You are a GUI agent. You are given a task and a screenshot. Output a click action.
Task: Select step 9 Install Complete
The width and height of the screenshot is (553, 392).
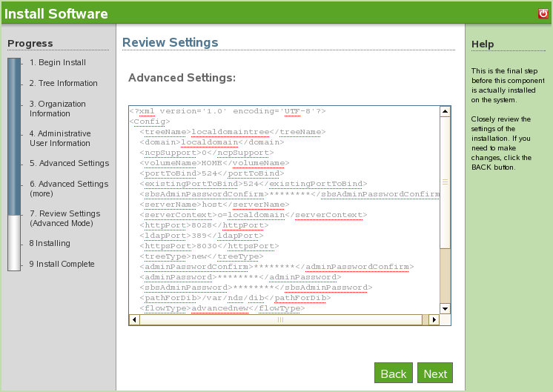click(62, 264)
